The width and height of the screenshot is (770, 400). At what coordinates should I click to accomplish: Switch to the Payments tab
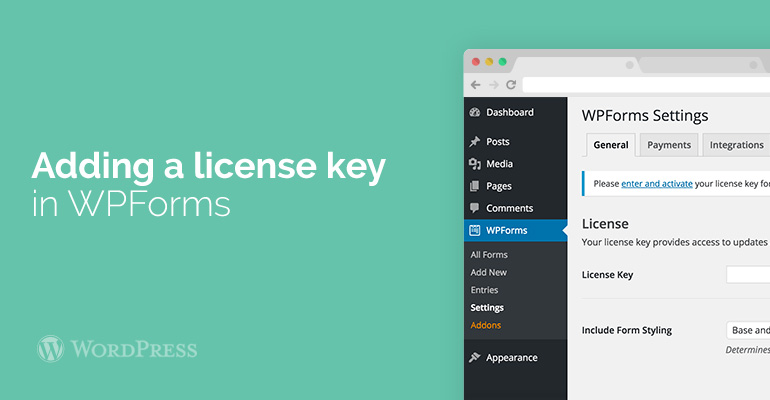tap(669, 145)
